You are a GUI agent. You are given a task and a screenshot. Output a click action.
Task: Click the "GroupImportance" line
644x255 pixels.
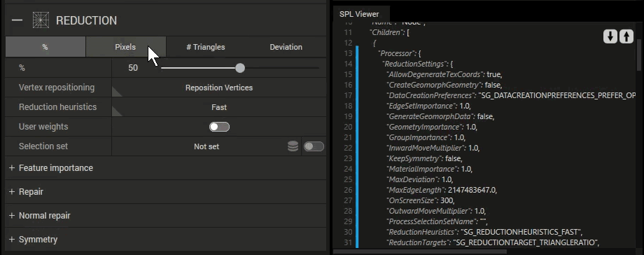pos(426,137)
